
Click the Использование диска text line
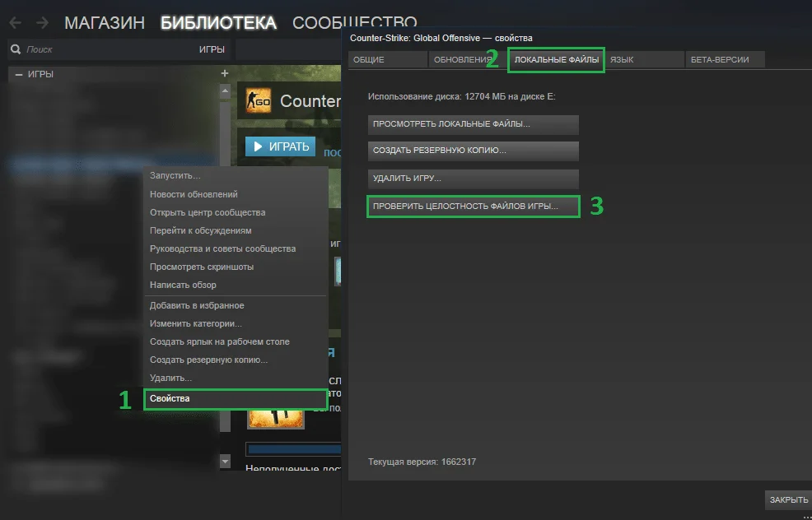[461, 97]
